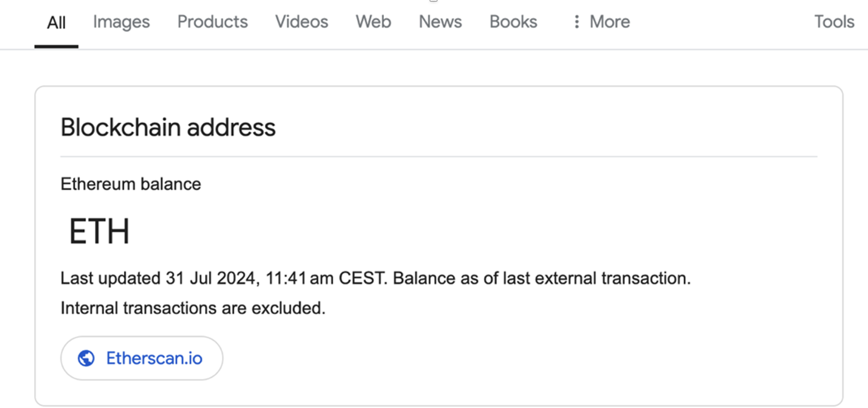
Task: Click the globe icon beside Etherscan.io
Action: [x=86, y=358]
